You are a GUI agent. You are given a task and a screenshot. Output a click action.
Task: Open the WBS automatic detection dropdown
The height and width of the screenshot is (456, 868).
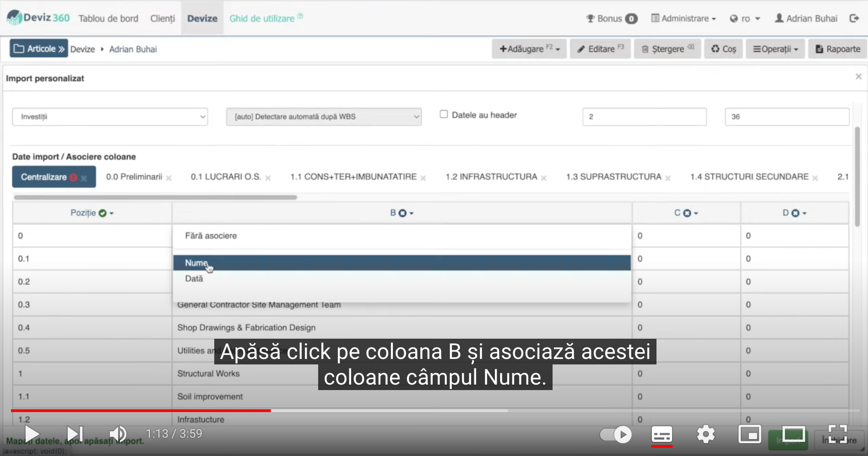coord(323,117)
